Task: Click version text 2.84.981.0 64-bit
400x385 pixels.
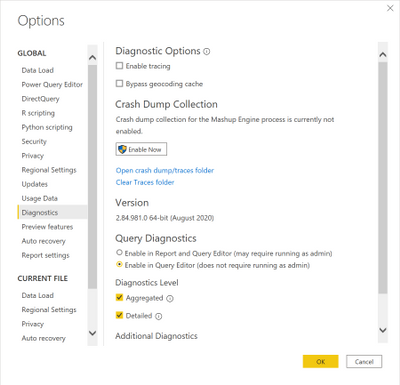Action: pos(165,218)
